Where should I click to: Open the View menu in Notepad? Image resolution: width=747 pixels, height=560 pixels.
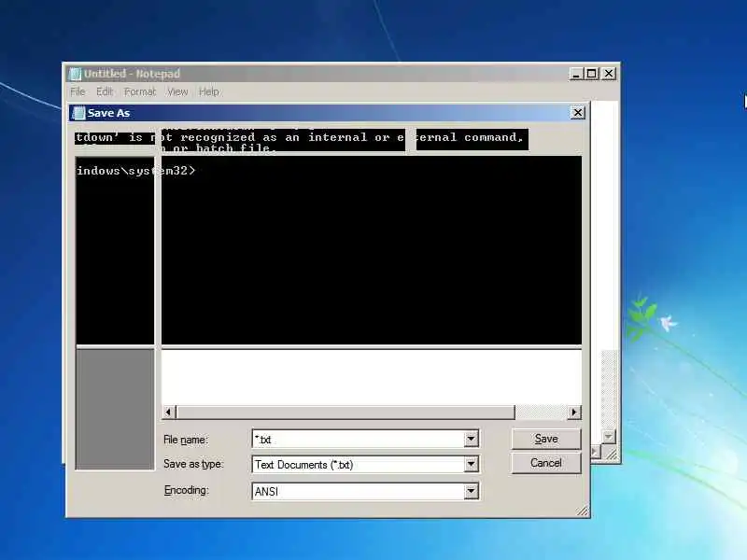point(177,91)
